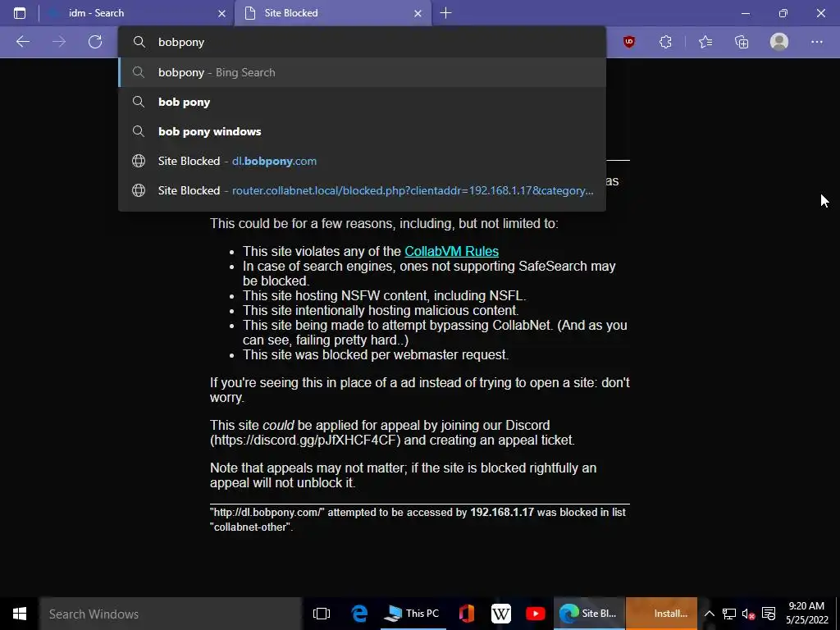840x630 pixels.
Task: Open the muted volume tray icon
Action: [748, 614]
